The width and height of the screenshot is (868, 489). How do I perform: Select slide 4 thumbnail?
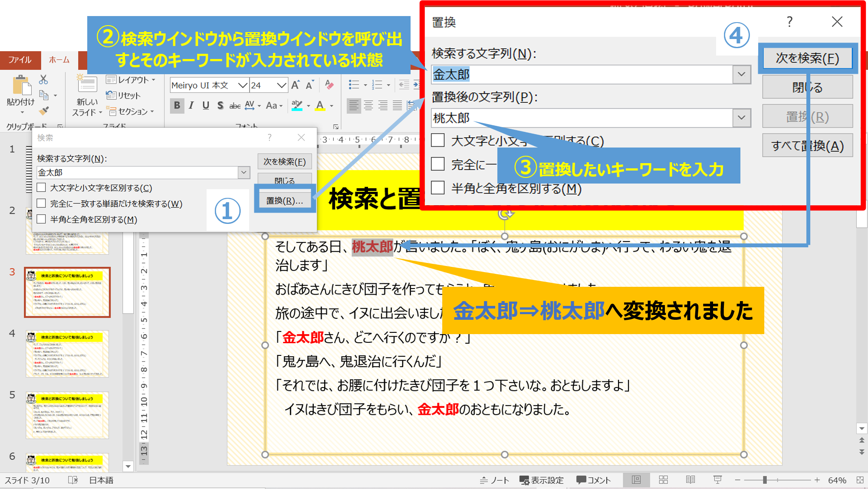67,354
